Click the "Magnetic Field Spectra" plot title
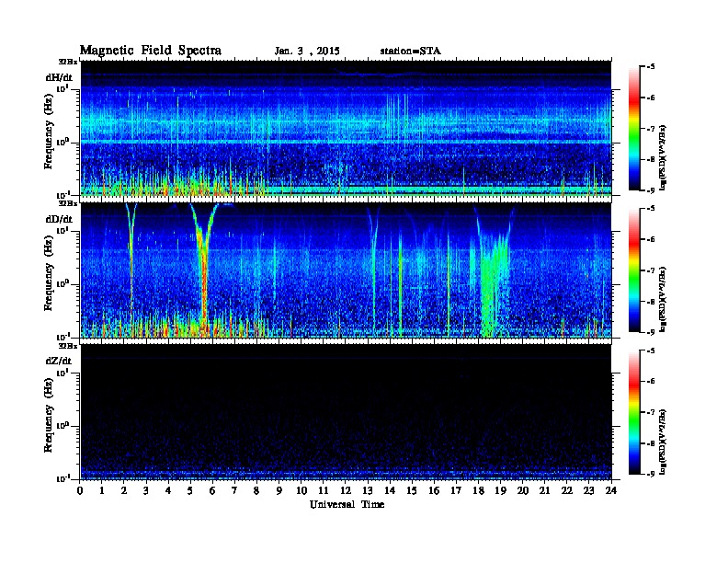Viewport: 728px width, 563px height. 151,51
